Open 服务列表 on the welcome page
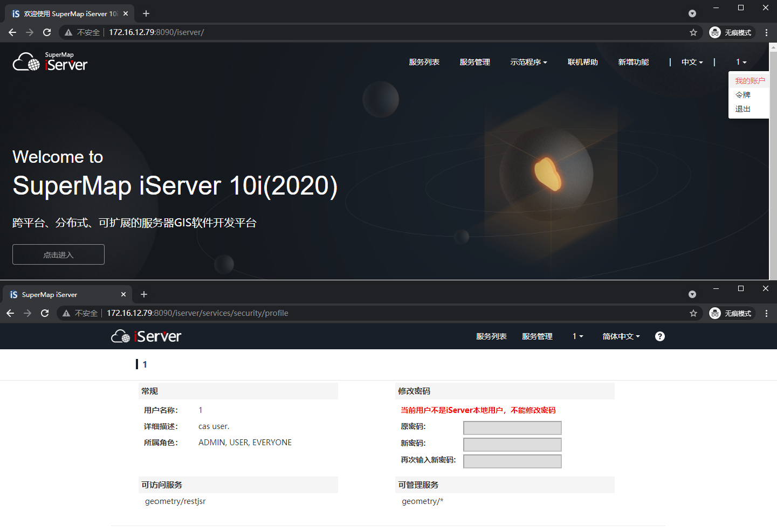This screenshot has height=532, width=777. coord(424,62)
